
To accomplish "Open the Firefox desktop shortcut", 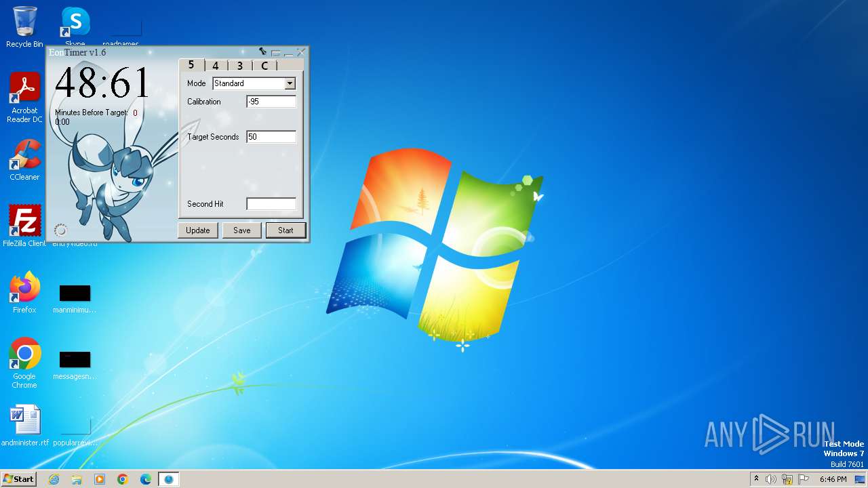I will 24,293.
